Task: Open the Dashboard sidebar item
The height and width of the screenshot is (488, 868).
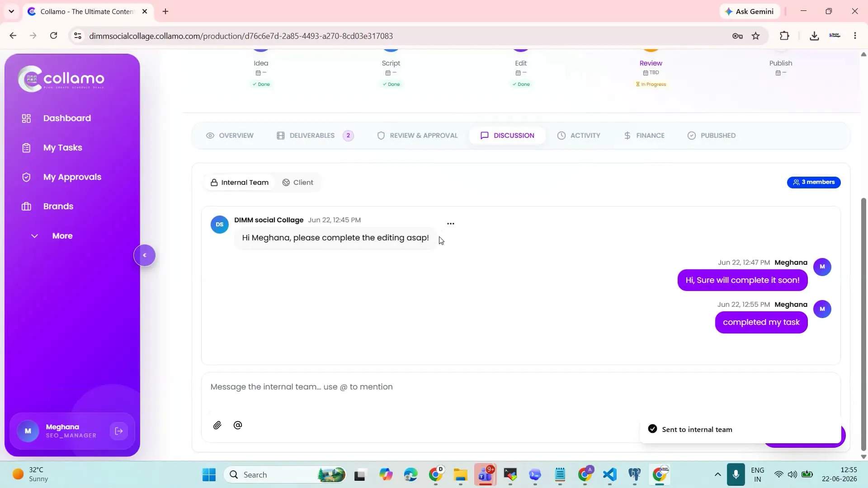Action: (x=57, y=118)
